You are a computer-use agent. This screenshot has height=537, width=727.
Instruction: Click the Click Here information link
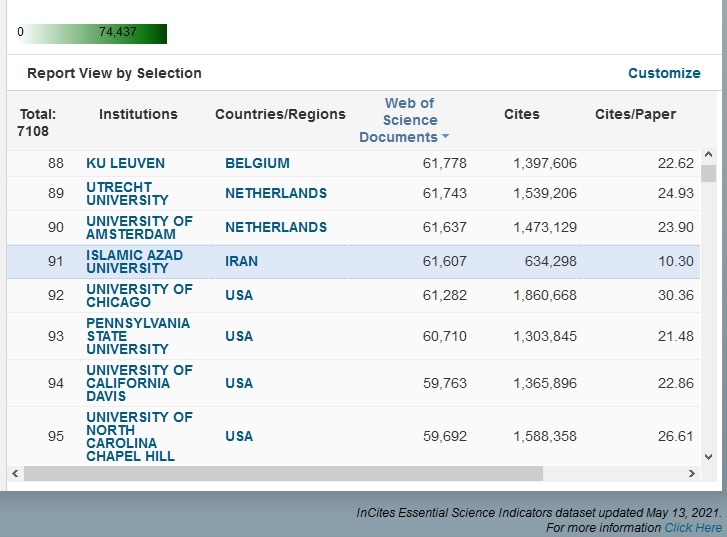(x=693, y=528)
